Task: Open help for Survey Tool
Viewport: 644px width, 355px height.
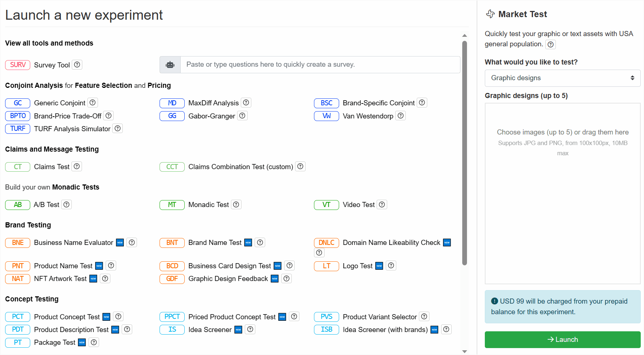Action: (x=77, y=65)
